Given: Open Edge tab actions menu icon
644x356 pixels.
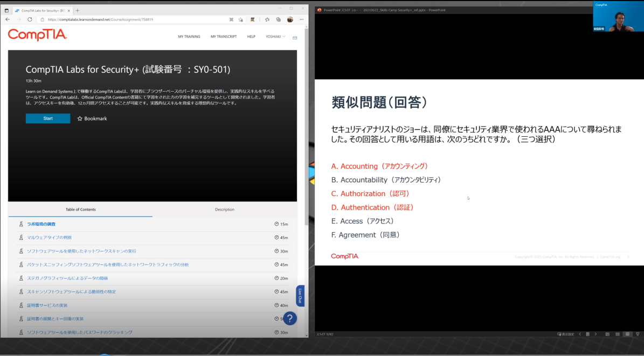Looking at the screenshot, I should click(6, 10).
